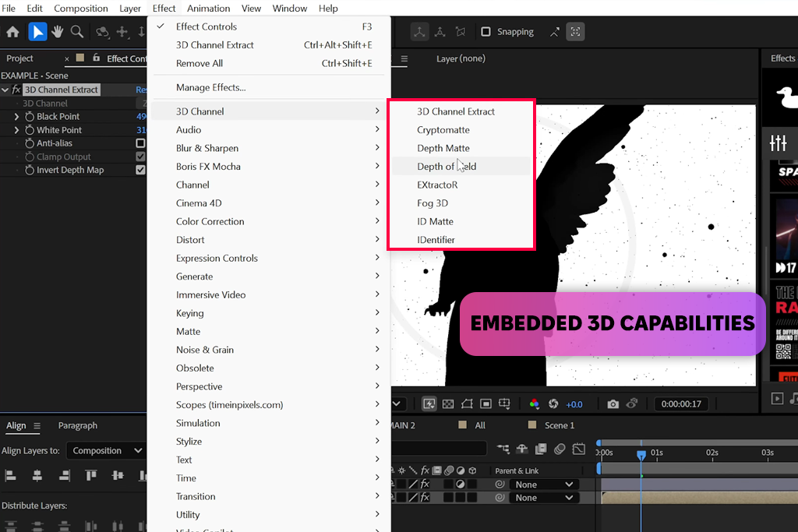Uncheck the Invert Depth Map checkbox
The height and width of the screenshot is (532, 798).
pos(140,170)
